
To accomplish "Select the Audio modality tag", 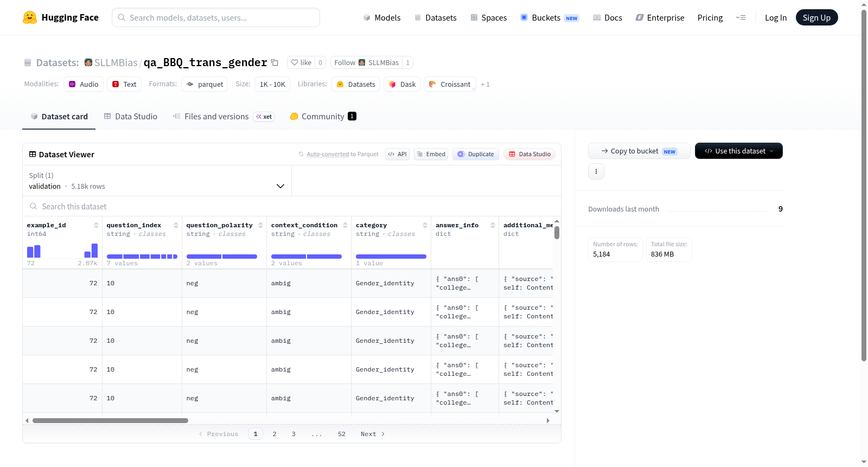I will [84, 84].
